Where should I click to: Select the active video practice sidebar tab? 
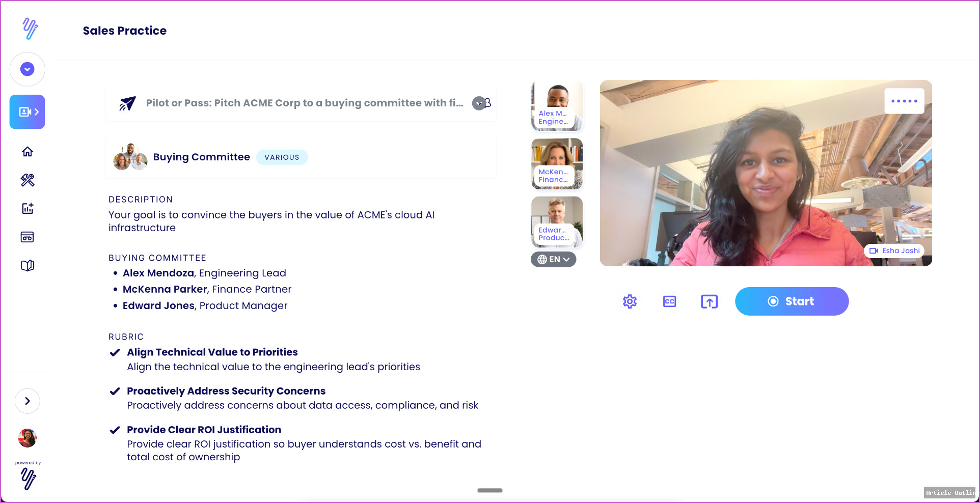[x=28, y=112]
